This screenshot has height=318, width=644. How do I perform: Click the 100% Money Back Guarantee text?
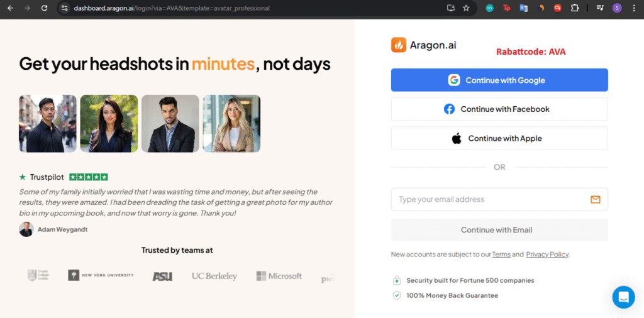tap(452, 295)
